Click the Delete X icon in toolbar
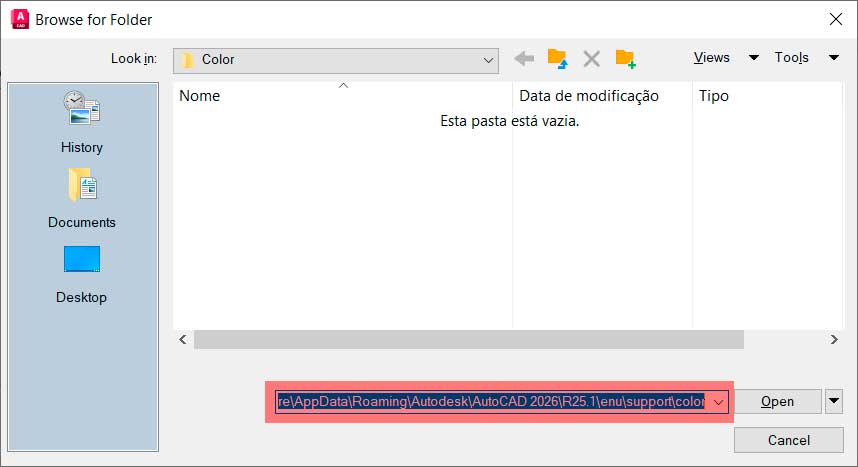The width and height of the screenshot is (858, 467). (x=592, y=59)
